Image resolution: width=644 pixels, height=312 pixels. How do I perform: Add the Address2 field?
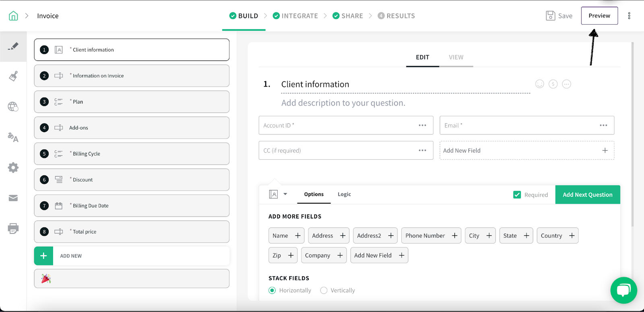[375, 235]
